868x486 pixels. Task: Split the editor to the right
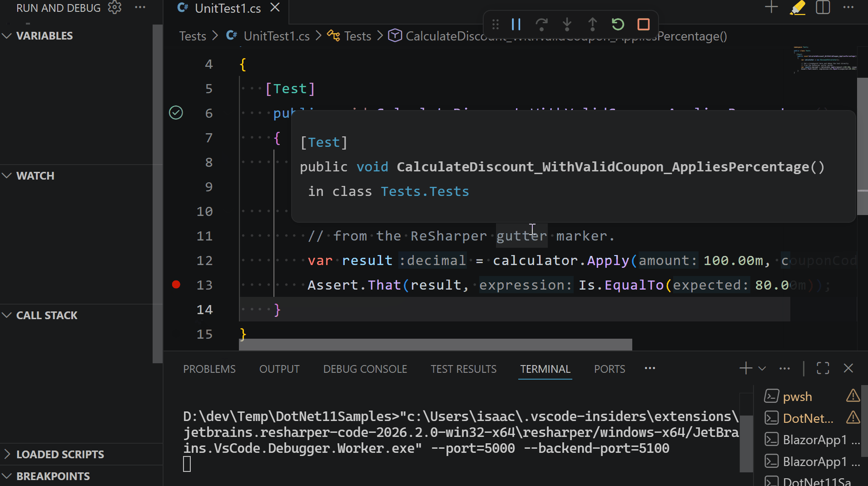[823, 7]
